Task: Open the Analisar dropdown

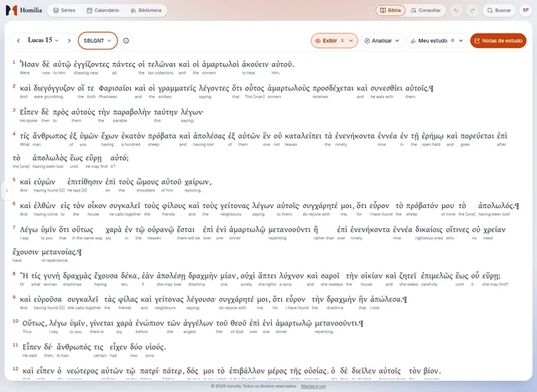Action: (x=382, y=40)
